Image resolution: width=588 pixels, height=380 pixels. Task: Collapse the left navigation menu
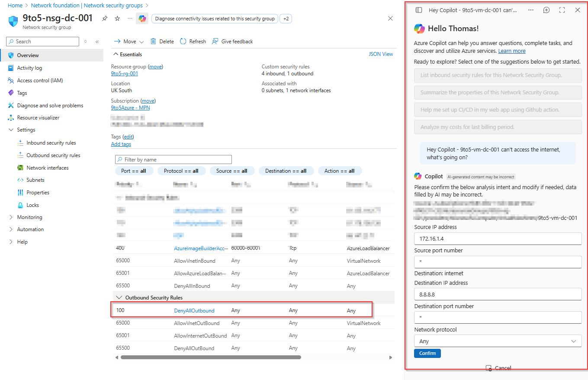(97, 42)
